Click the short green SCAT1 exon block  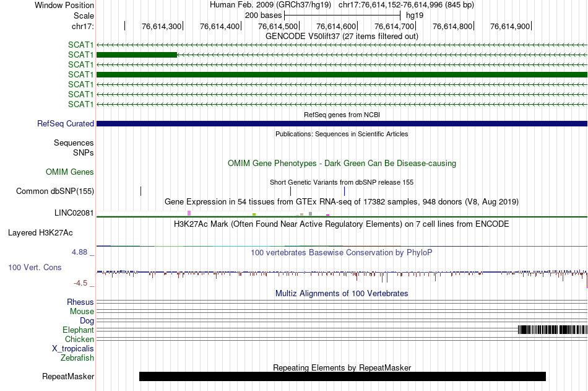tap(137, 55)
